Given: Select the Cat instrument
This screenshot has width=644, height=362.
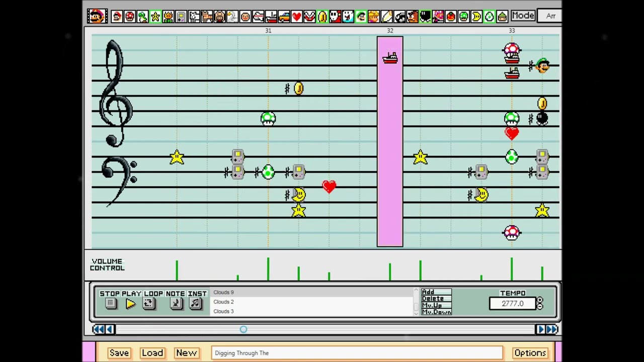Looking at the screenshot, I should (x=207, y=17).
